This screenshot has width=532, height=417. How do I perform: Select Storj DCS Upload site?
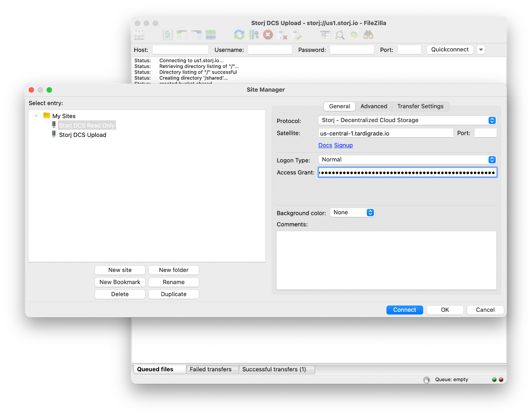(83, 135)
